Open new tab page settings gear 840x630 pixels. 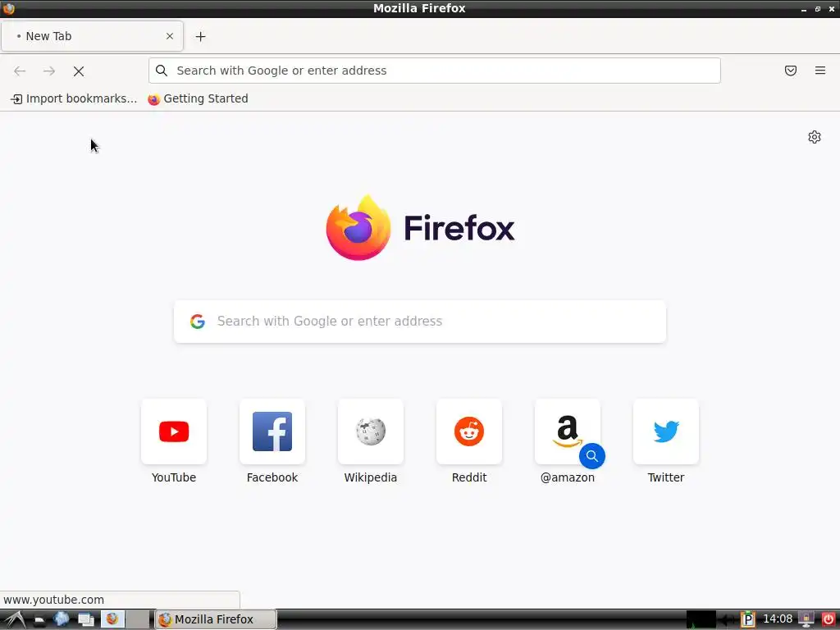[x=815, y=137]
